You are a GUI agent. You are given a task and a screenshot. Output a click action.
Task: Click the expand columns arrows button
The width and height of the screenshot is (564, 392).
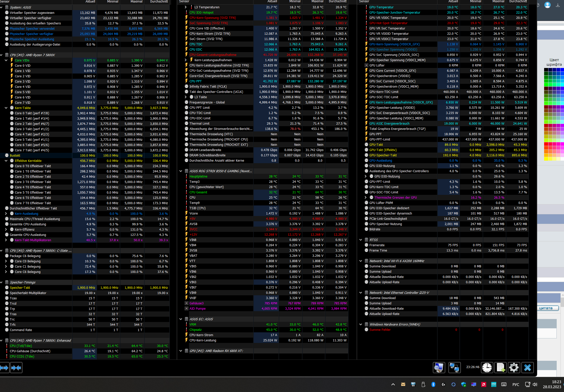5,368
